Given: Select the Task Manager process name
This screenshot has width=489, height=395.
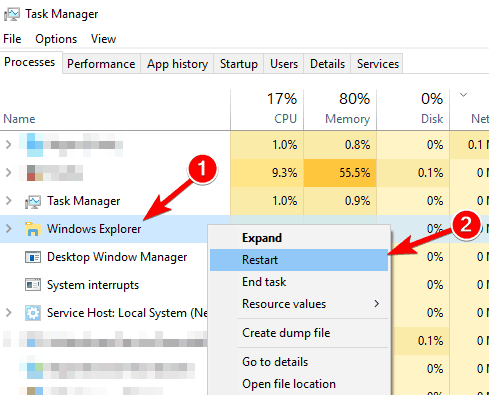Looking at the screenshot, I should [x=83, y=201].
